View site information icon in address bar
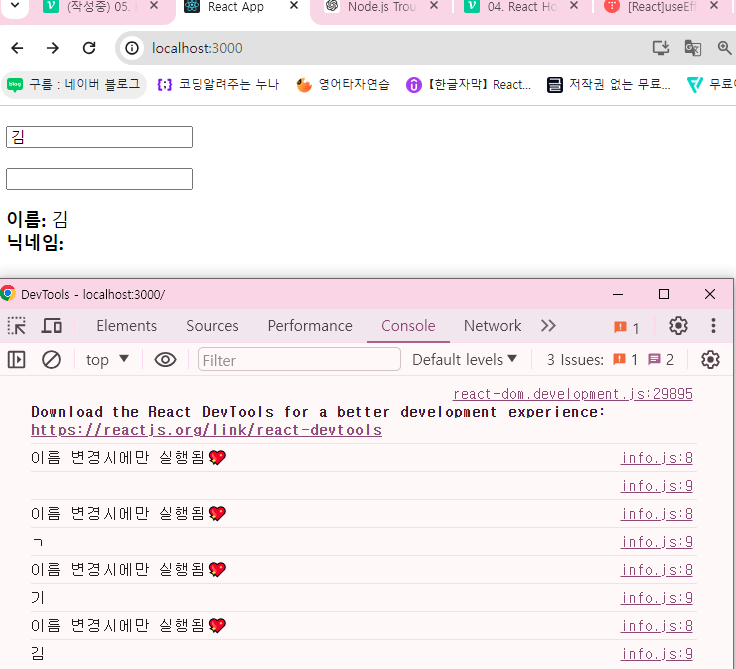Screen dimensions: 736x669 coord(132,48)
